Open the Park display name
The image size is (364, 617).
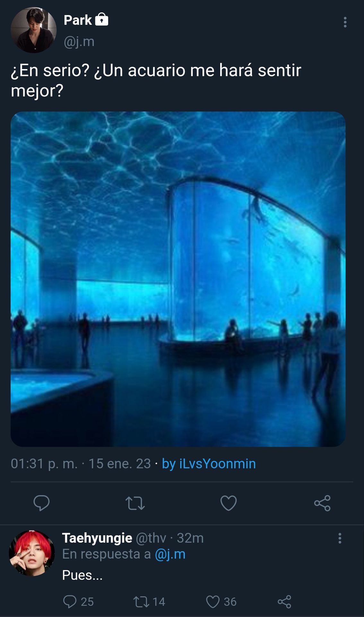click(78, 20)
